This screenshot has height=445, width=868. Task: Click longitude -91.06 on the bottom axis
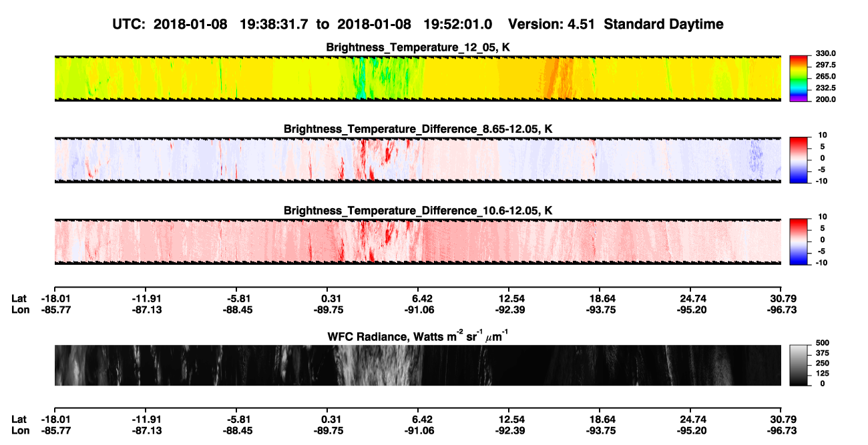[x=419, y=431]
